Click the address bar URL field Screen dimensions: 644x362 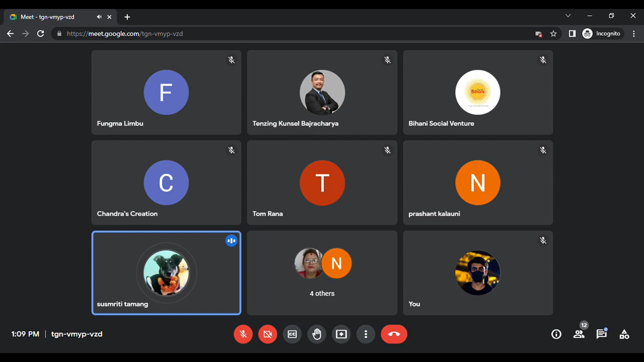tap(283, 34)
